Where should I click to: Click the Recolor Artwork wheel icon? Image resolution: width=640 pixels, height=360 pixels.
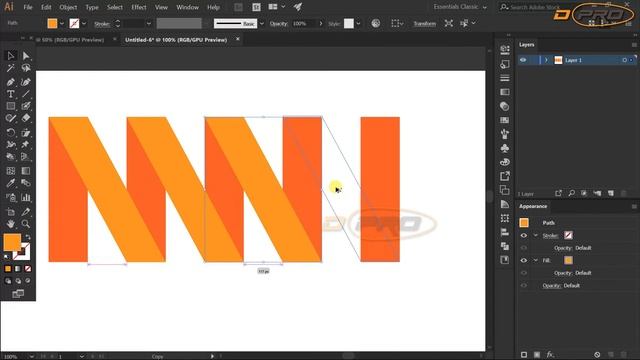pos(376,23)
